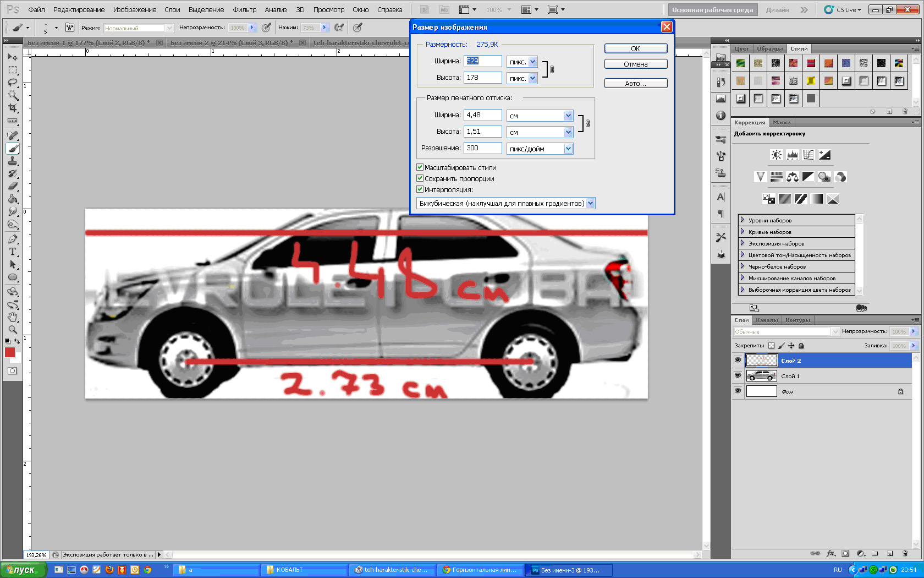Select the Hand tool

coord(13,317)
